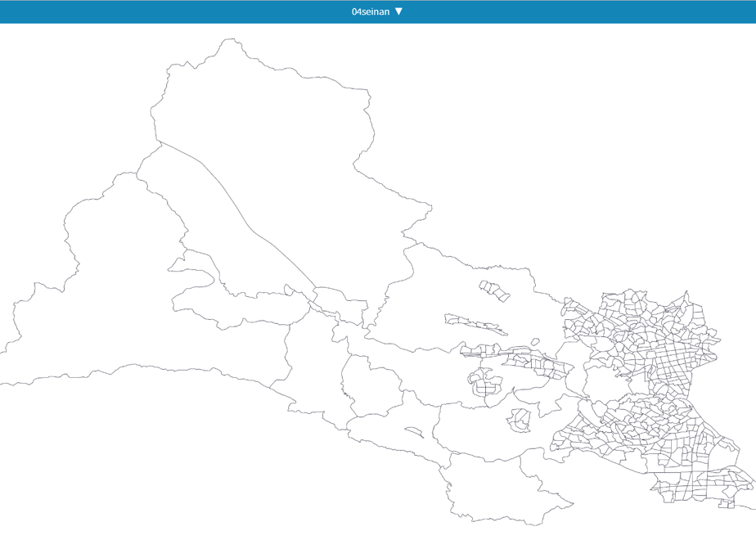Open the 04seinan layer dropdown
Image resolution: width=756 pixels, height=540 pixels.
[377, 11]
